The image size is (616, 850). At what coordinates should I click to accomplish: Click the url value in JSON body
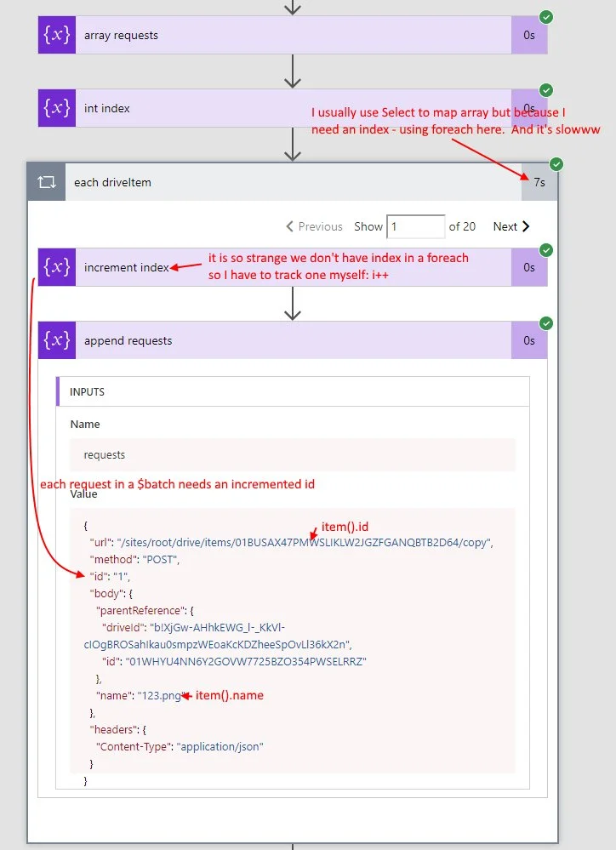(305, 542)
